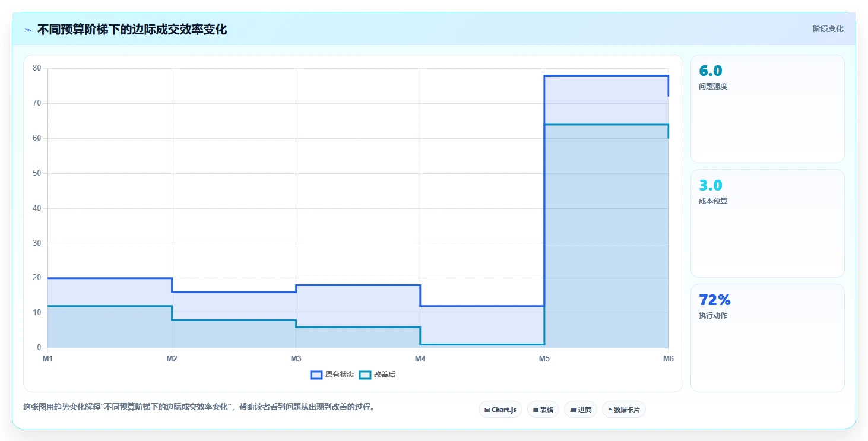Screen dimensions: 868x441
Task: Click the 80 y-axis label
Action: pos(37,68)
